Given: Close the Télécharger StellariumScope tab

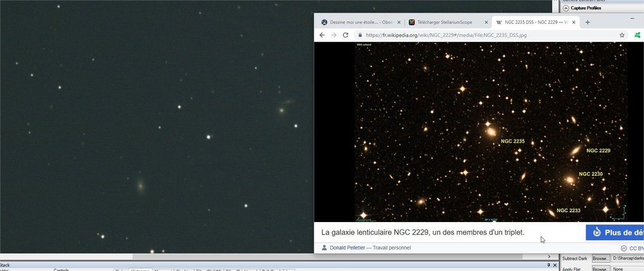Looking at the screenshot, I should [486, 22].
